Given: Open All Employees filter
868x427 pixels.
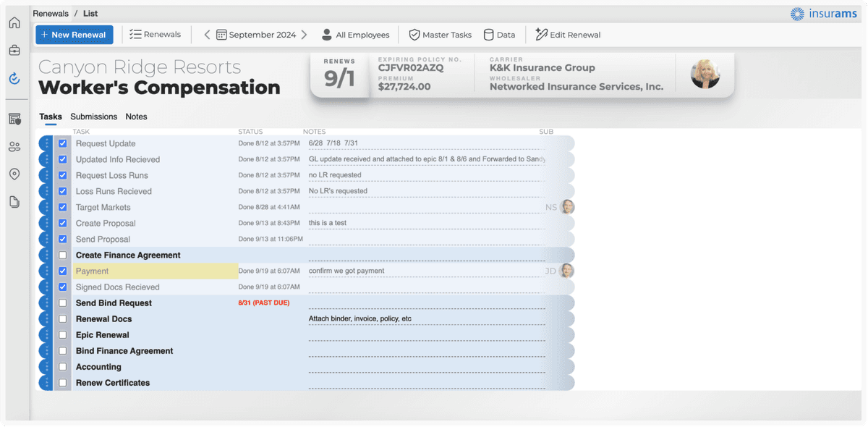Looking at the screenshot, I should (355, 35).
